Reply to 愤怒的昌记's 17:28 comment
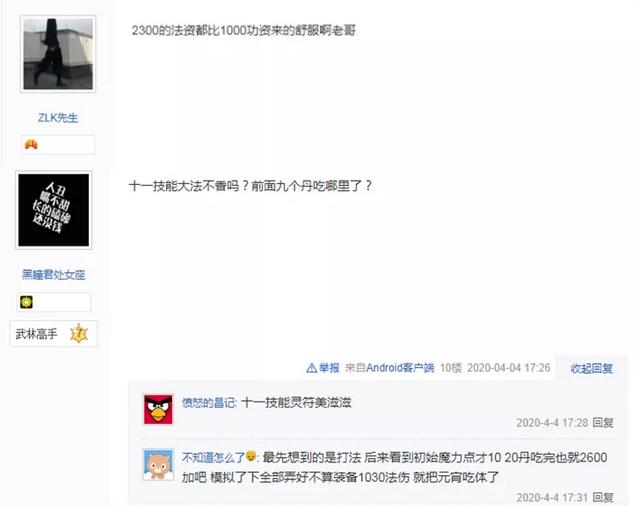The image size is (640, 506). pos(603,422)
